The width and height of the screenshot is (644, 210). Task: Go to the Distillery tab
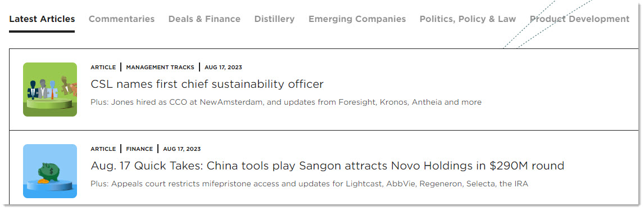(x=274, y=19)
